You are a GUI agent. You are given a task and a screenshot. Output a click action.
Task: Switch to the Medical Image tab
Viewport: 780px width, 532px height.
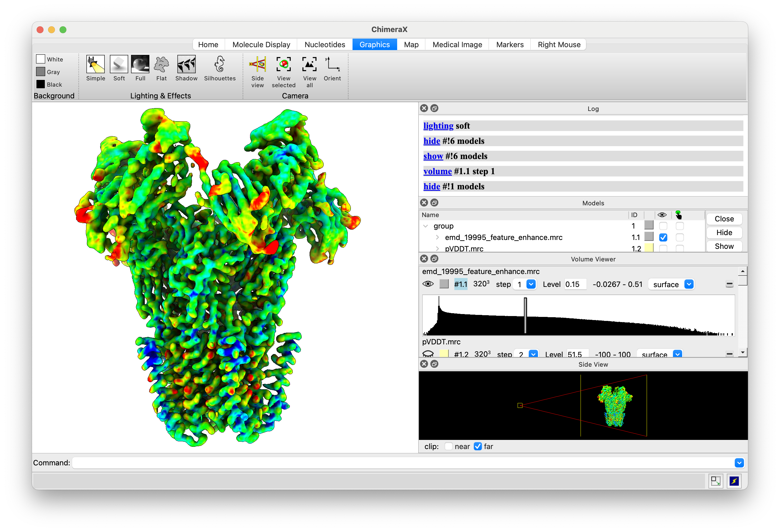[x=457, y=45]
